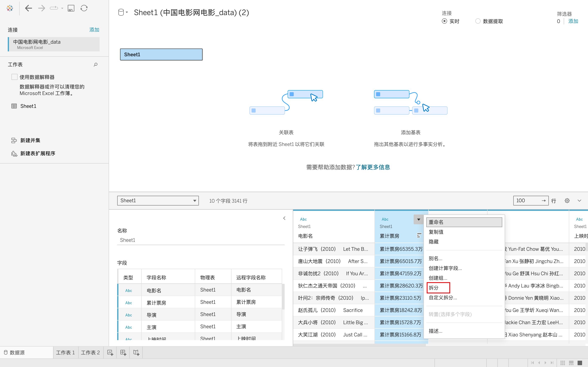Select the 数据提取 radio button
Viewport: 588px width, 367px height.
click(x=478, y=21)
